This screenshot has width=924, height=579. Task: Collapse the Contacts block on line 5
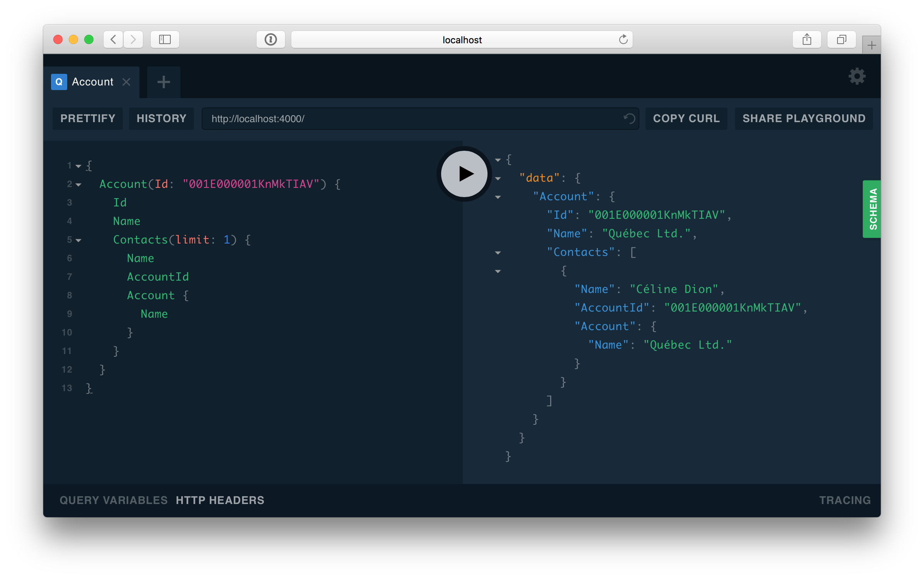pos(79,240)
